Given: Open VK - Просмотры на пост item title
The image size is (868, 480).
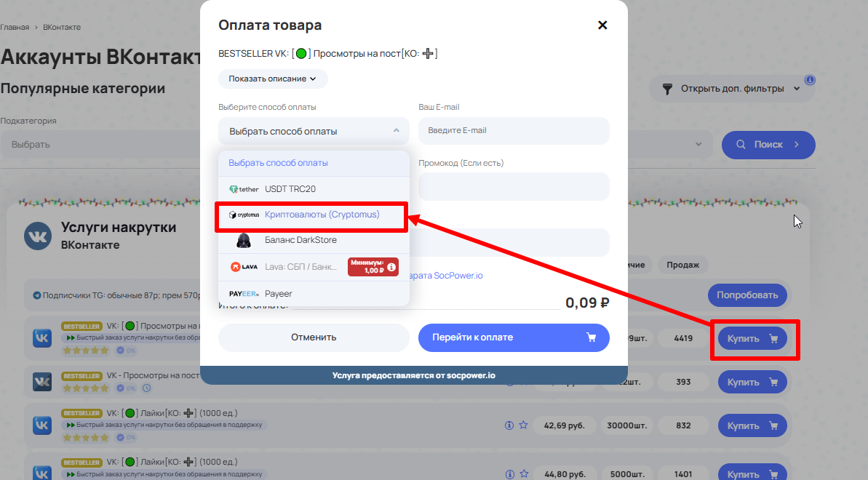Looking at the screenshot, I should pos(153,375).
